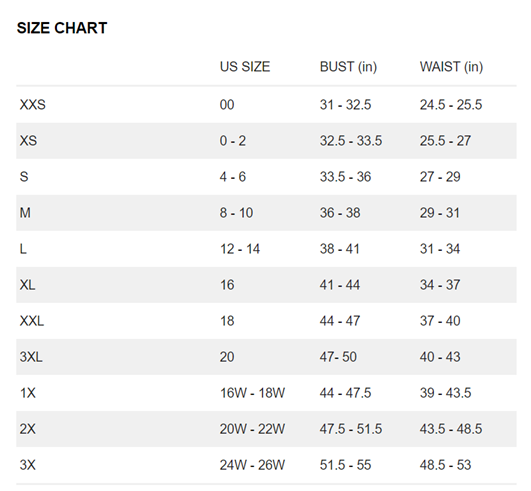This screenshot has width=531, height=491.
Task: Click the XXS size row label
Action: [x=33, y=105]
